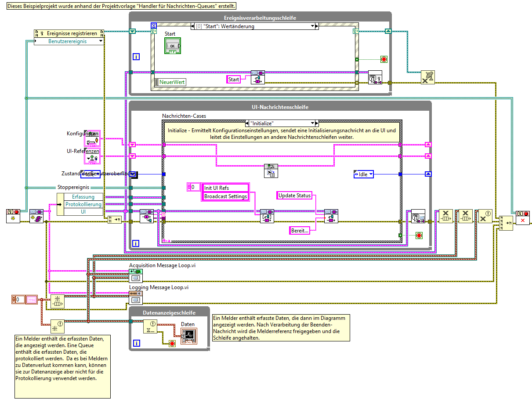Select error handler VI in UI-Nachrichtenschleife
Image resolution: width=532 pixels, height=406 pixels.
[418, 216]
